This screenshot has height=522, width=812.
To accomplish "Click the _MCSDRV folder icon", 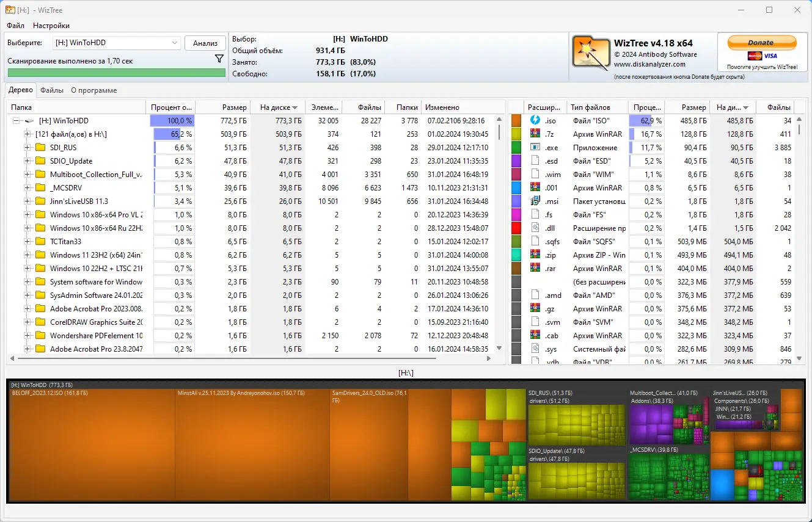I will tap(40, 188).
